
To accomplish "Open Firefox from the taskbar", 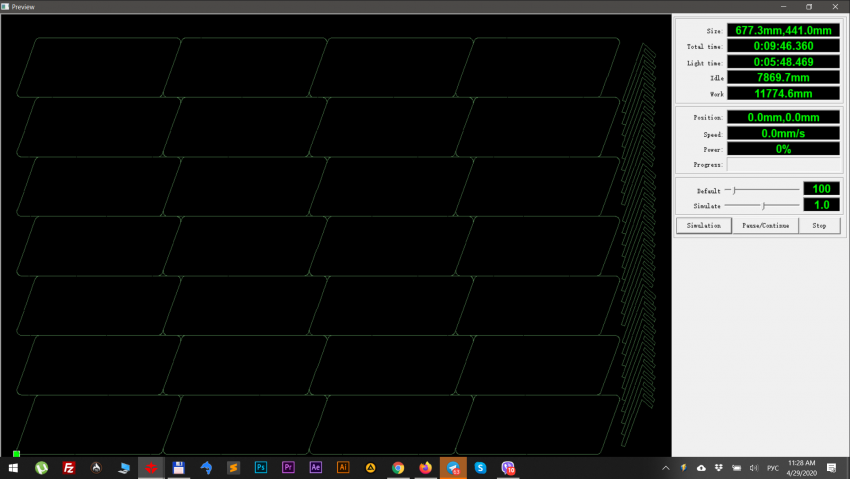I will (x=425, y=467).
